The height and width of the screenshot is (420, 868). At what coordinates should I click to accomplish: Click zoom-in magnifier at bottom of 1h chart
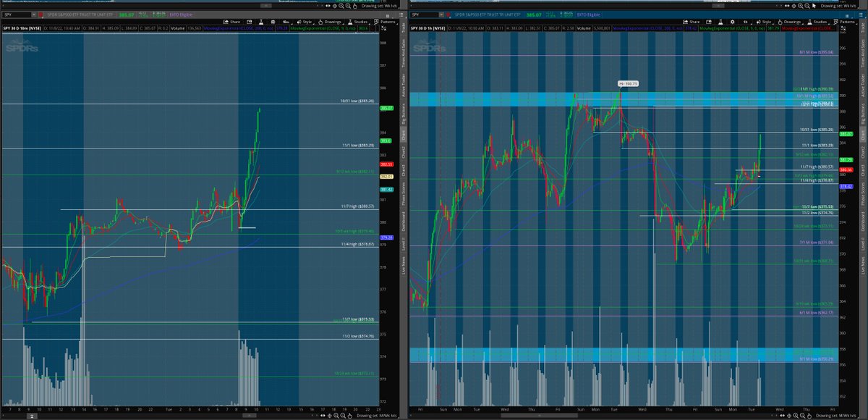coord(796,416)
